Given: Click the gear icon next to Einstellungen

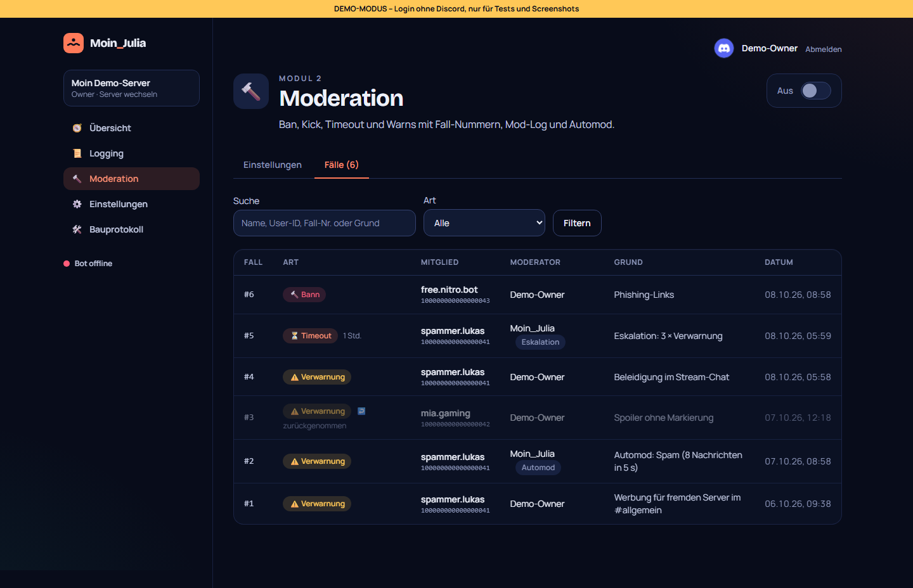Looking at the screenshot, I should click(77, 204).
